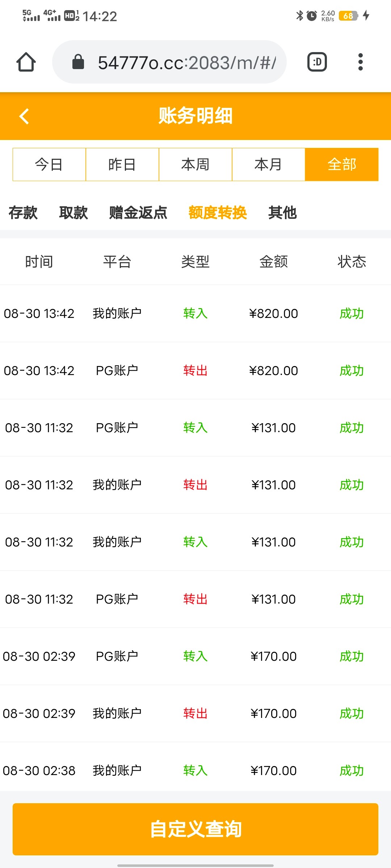This screenshot has width=391, height=868.
Task: Switch to the 其他 tab
Action: click(x=282, y=213)
